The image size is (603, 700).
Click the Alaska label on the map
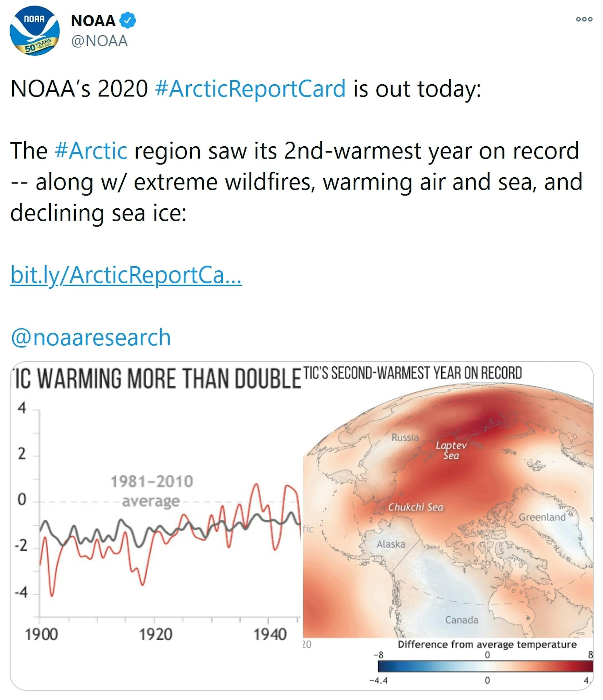click(x=391, y=544)
